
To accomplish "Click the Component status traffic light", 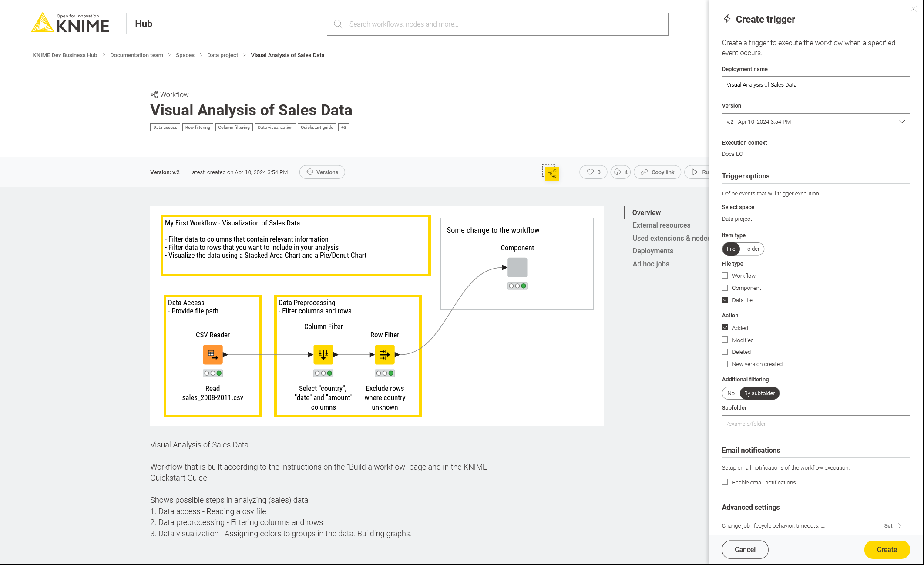I will [x=517, y=286].
